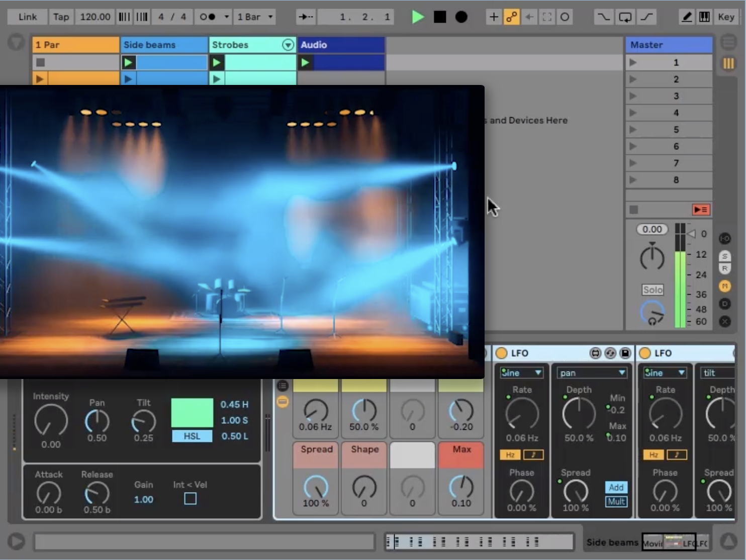The width and height of the screenshot is (746, 560).
Task: Toggle the computer MIDI keyboard icon
Action: point(704,17)
